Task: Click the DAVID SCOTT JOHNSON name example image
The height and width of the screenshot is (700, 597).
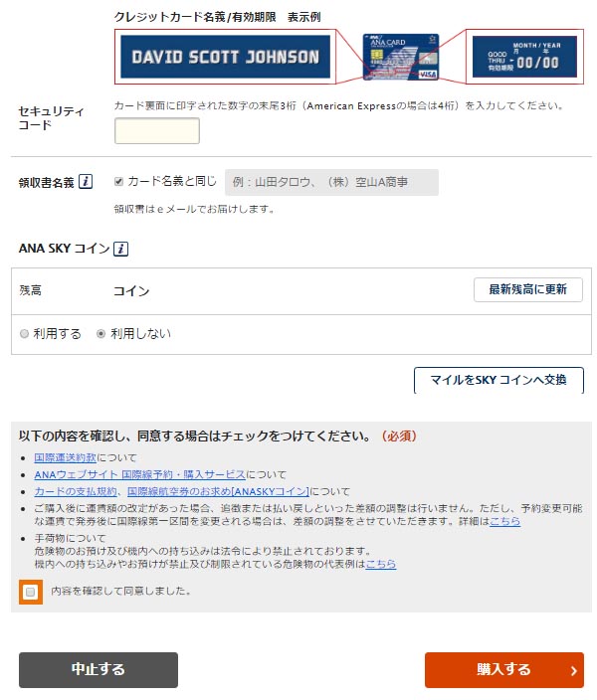Action: [225, 57]
